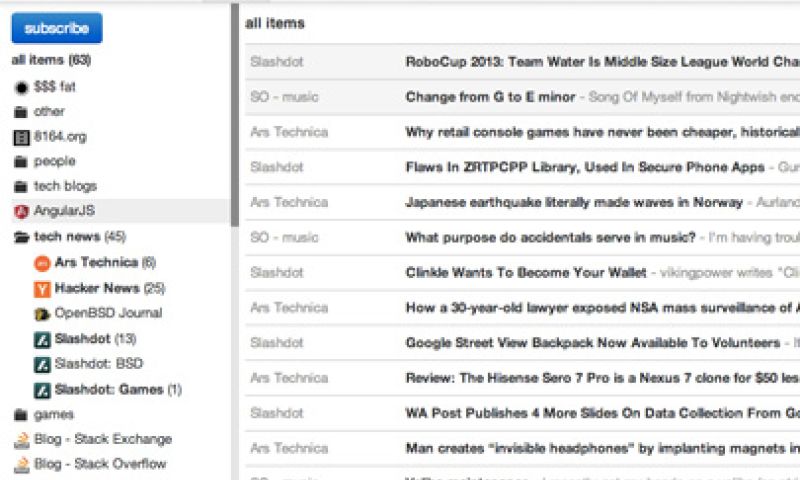Click Ars Technica source in headphones row

click(x=289, y=449)
